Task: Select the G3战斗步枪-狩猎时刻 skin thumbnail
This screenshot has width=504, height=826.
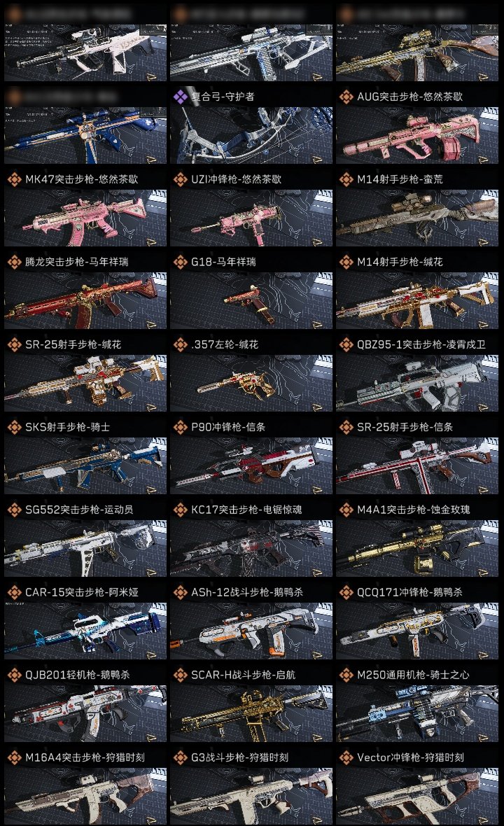Action: click(251, 796)
